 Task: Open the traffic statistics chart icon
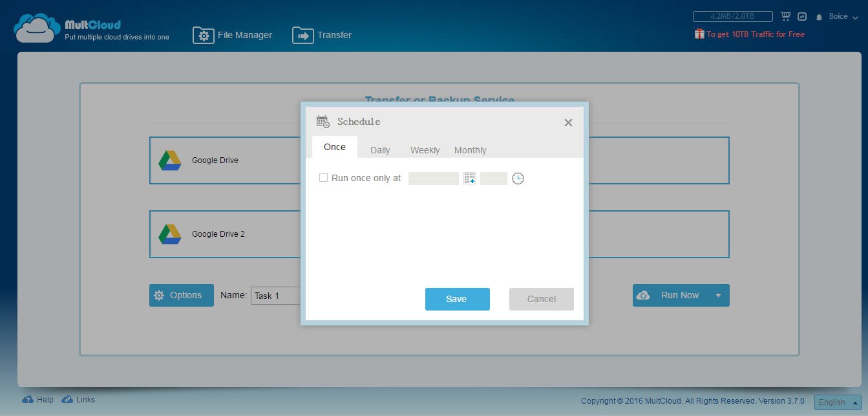pyautogui.click(x=802, y=16)
